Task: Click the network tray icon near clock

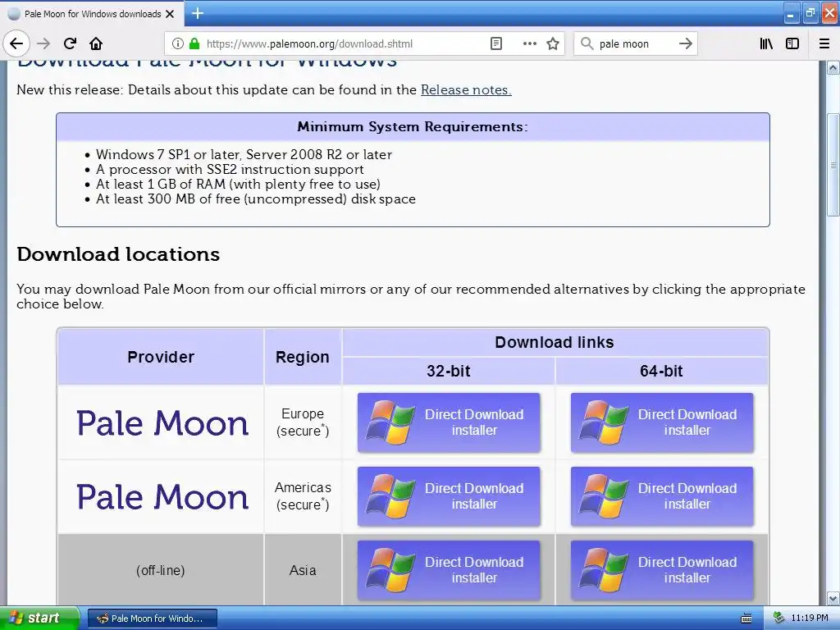Action: [778, 619]
